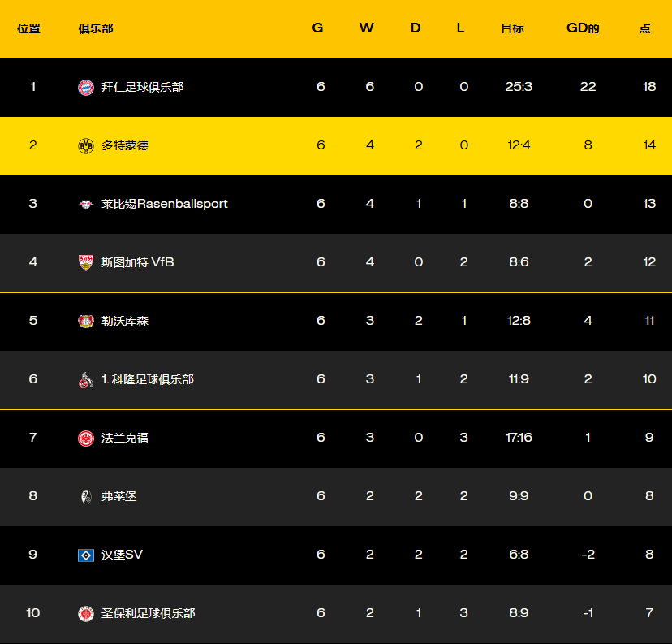Open the 拜仁足球俱乐部 team link
The height and width of the screenshot is (644, 672).
tap(143, 87)
